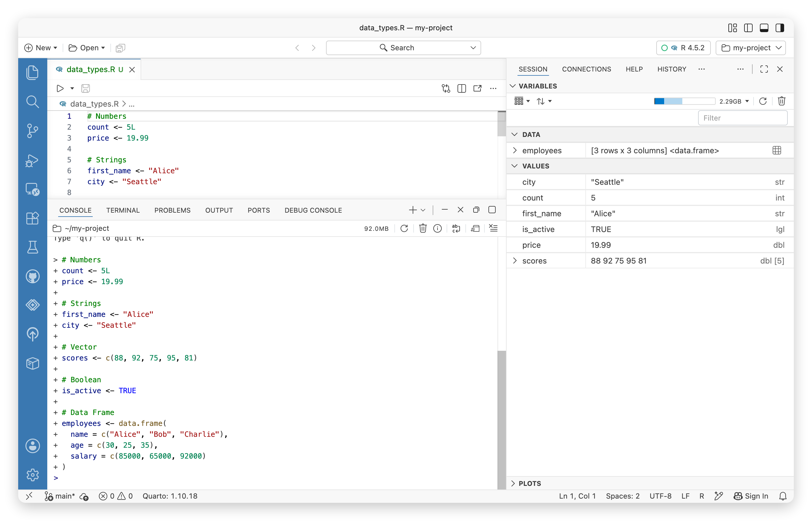812x521 pixels.
Task: Open the Testing flask sidebar icon
Action: pos(32,247)
